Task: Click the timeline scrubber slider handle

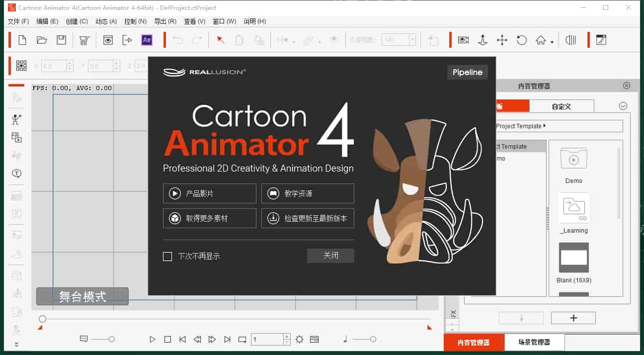Action: pyautogui.click(x=43, y=319)
